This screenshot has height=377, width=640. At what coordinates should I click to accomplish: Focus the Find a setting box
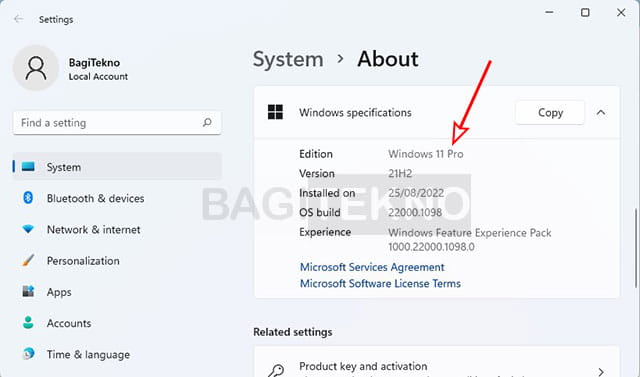tap(117, 122)
